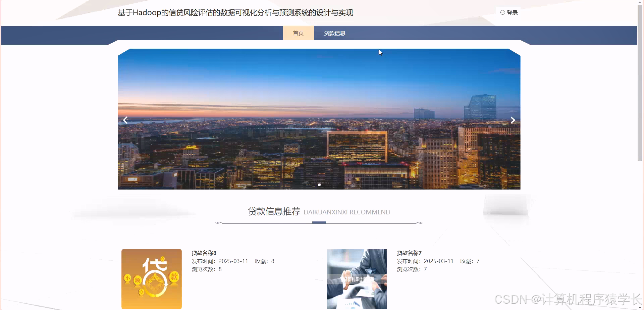Open the 贷款名称7 loan detail link

point(409,252)
